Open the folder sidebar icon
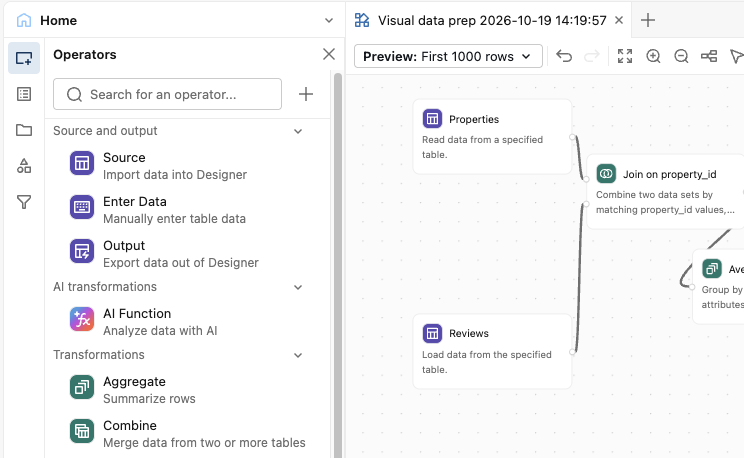Screen dimensions: 744x458 (24, 130)
